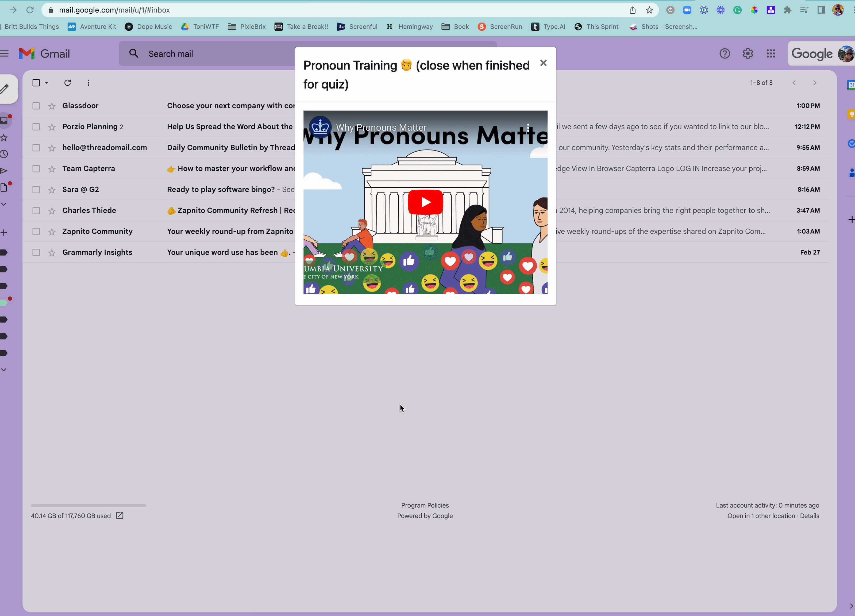
Task: Select the Team Capterra email checkbox
Action: (36, 168)
